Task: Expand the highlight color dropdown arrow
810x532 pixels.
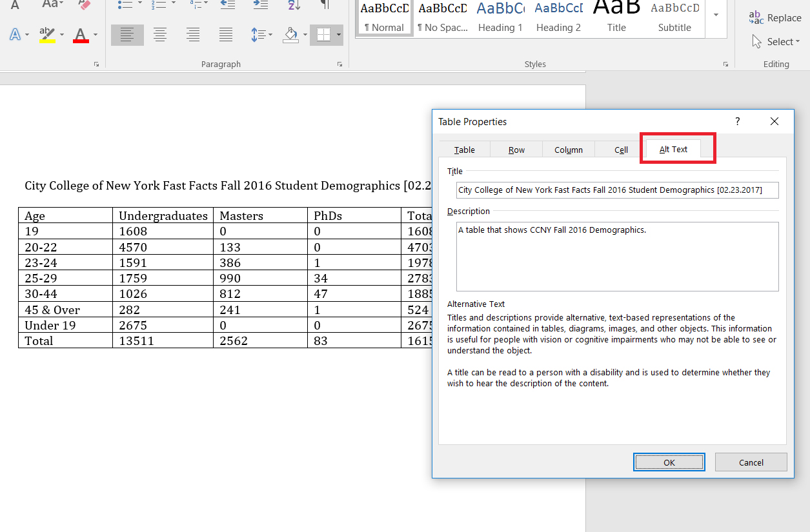Action: pos(62,35)
